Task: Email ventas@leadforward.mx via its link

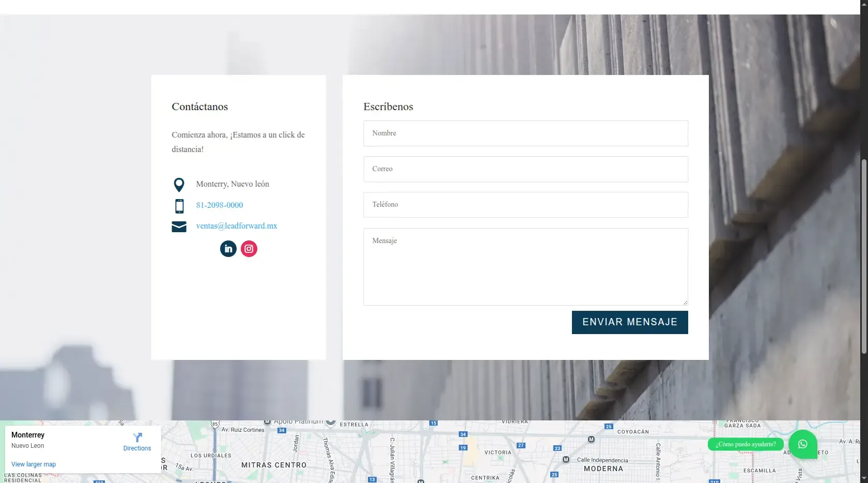Action: (236, 226)
